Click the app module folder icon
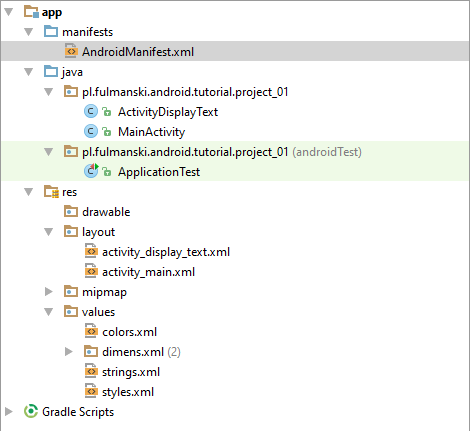The height and width of the screenshot is (431, 470). (31, 12)
